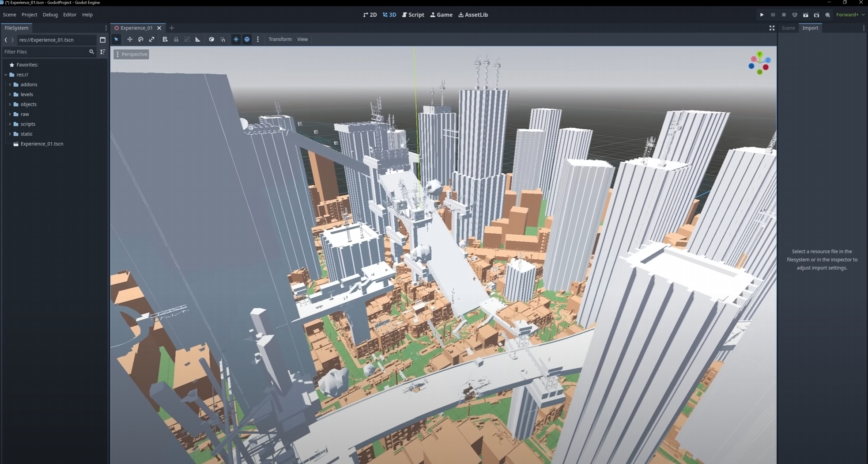Select the Experience_01 scene tab

[x=136, y=28]
